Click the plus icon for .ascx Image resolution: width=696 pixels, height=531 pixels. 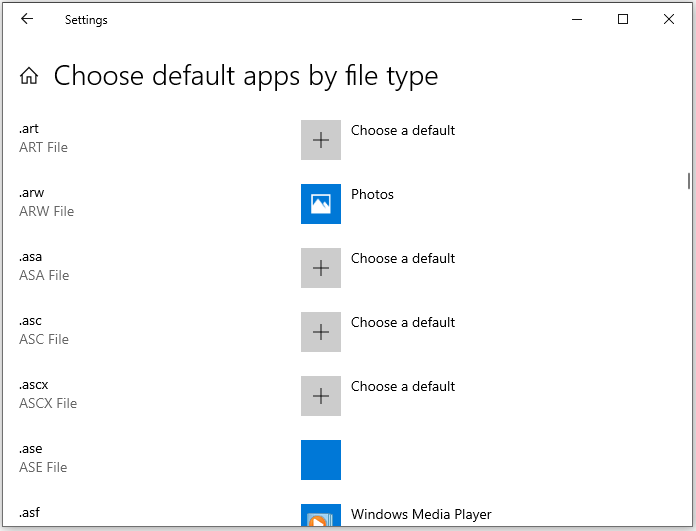coord(321,396)
